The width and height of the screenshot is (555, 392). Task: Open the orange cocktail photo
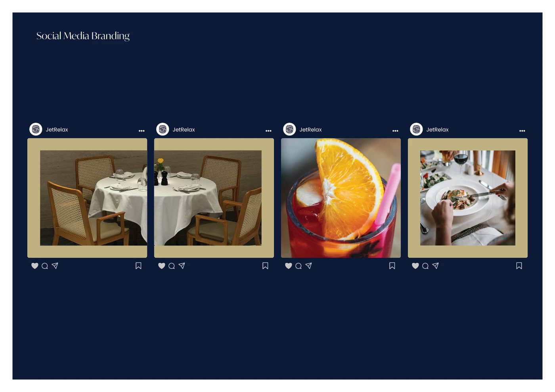341,198
